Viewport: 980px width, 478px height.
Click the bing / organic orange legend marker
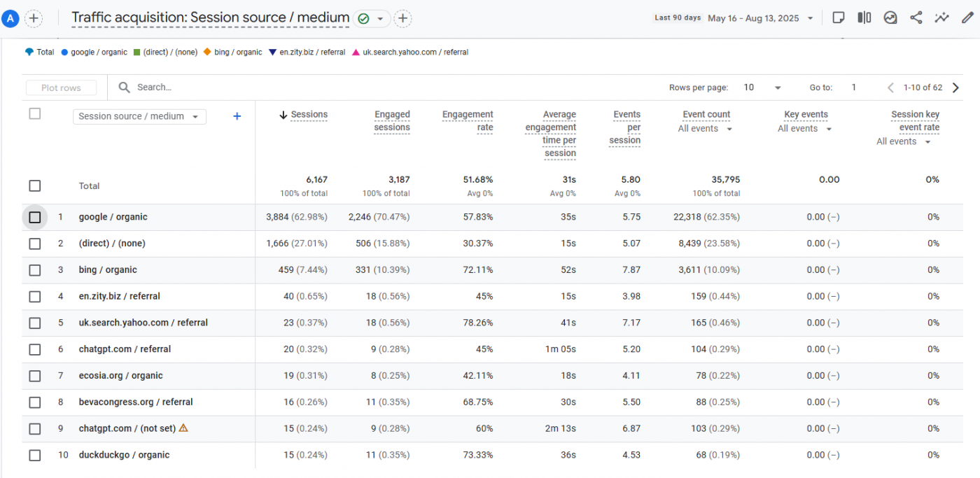tap(207, 52)
